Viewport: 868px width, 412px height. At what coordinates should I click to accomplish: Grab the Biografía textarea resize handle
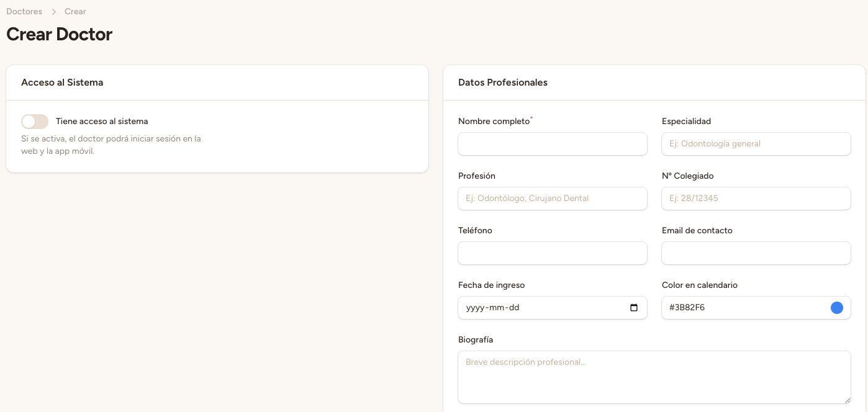tap(846, 400)
